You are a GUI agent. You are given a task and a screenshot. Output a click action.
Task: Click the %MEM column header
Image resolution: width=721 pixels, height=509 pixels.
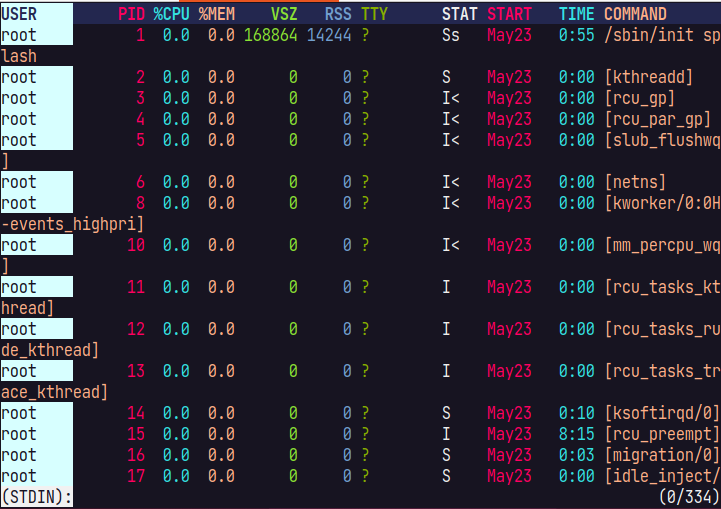(217, 14)
